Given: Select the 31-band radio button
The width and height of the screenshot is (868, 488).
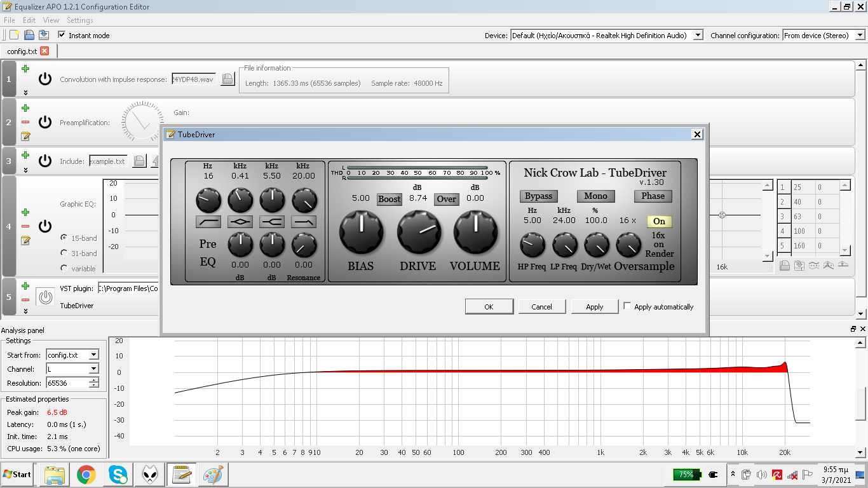Looking at the screenshot, I should [x=64, y=253].
